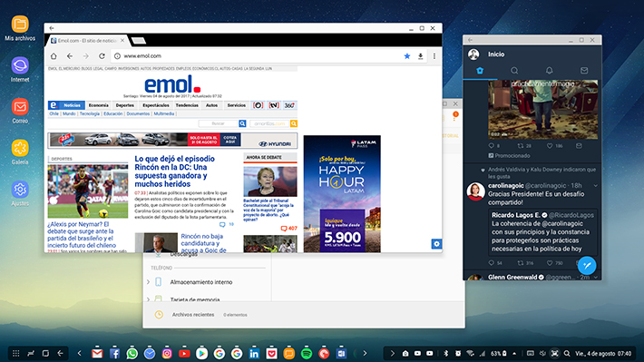Open the 360 section icon on emol

coord(289,105)
